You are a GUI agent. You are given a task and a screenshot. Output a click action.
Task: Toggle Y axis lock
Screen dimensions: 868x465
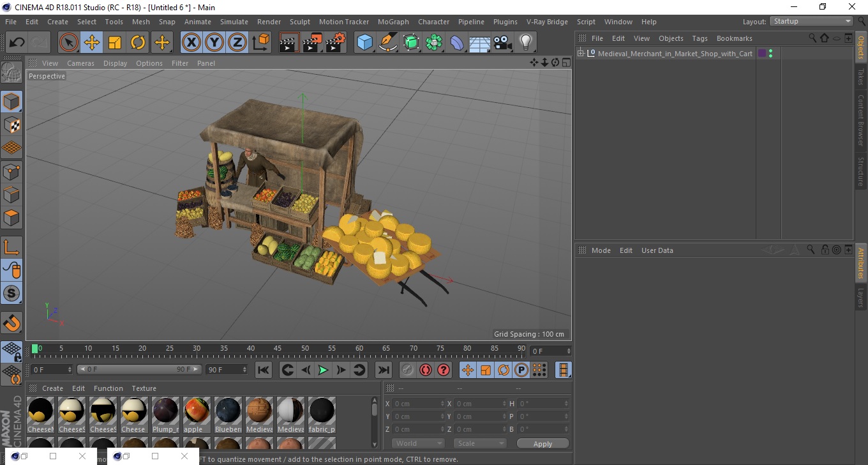tap(214, 43)
